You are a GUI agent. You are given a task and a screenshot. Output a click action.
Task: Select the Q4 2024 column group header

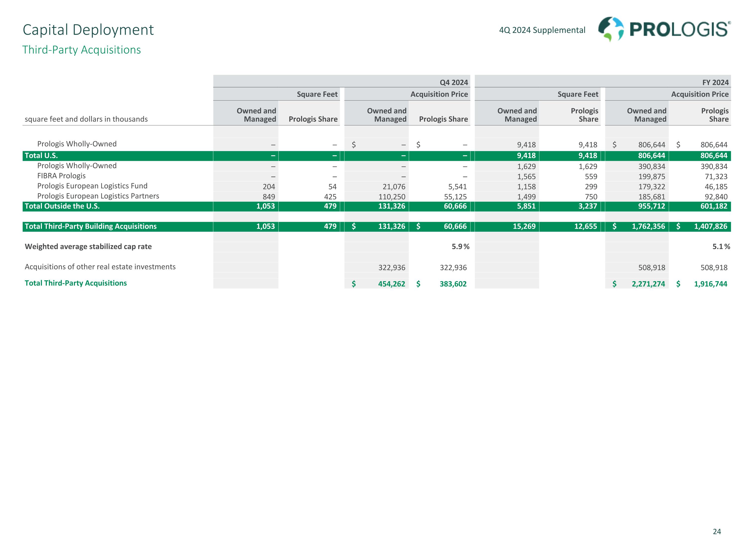coord(453,82)
